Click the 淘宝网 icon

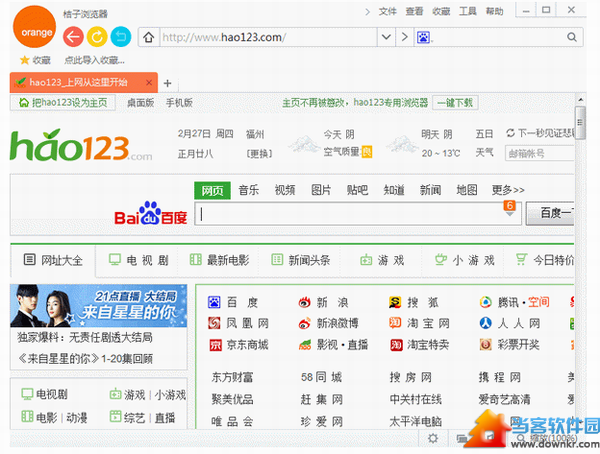point(395,323)
